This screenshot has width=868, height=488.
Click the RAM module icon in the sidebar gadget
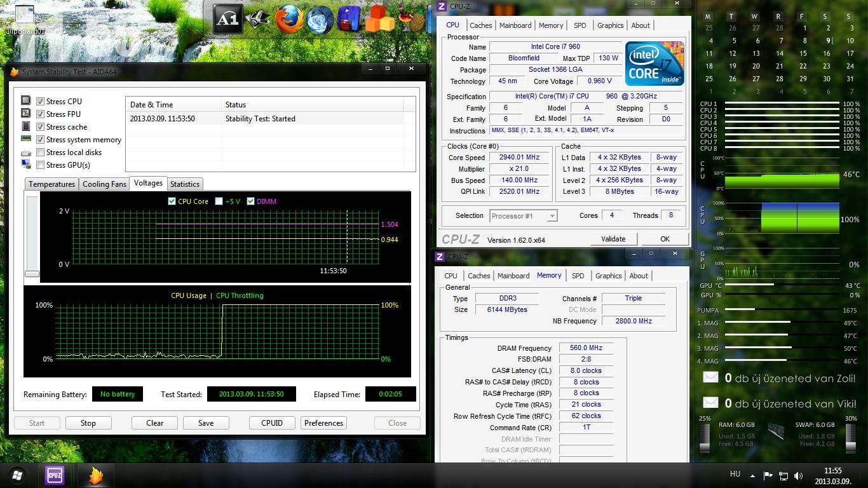pyautogui.click(x=775, y=431)
